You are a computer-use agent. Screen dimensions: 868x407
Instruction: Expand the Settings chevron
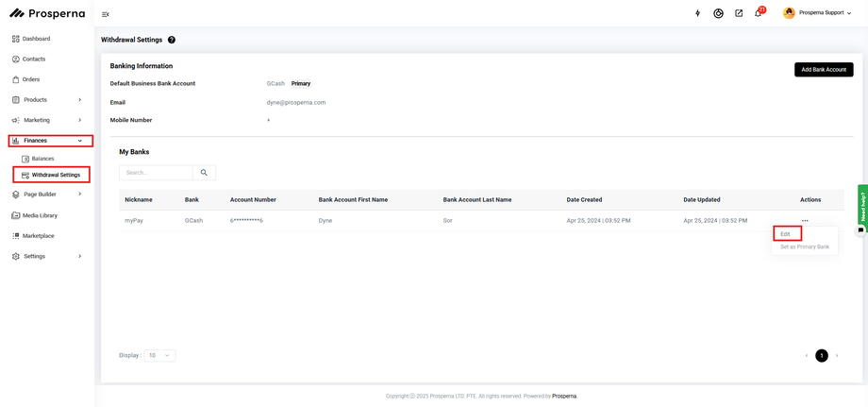pyautogui.click(x=79, y=257)
